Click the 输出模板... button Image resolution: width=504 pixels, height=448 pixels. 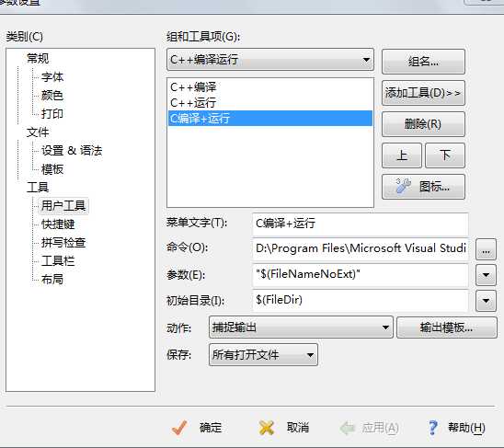(446, 327)
